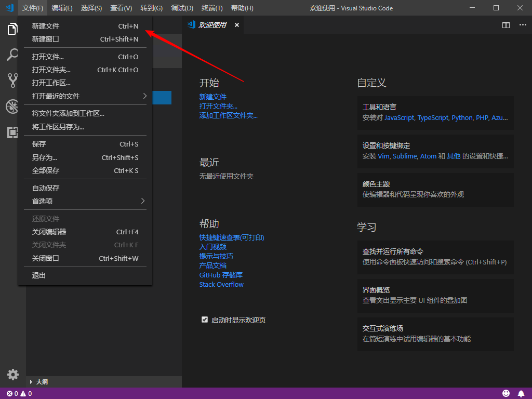Image resolution: width=532 pixels, height=399 pixels.
Task: Click the Vim keybinding link
Action: [383, 156]
